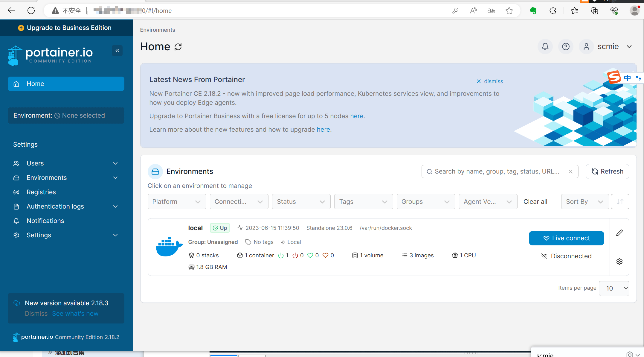Image resolution: width=644 pixels, height=357 pixels.
Task: Open local environment settings gear icon
Action: pyautogui.click(x=619, y=262)
